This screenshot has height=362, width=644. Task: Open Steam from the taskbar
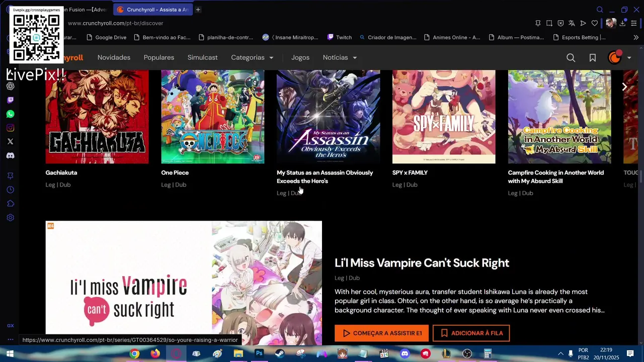click(x=280, y=354)
